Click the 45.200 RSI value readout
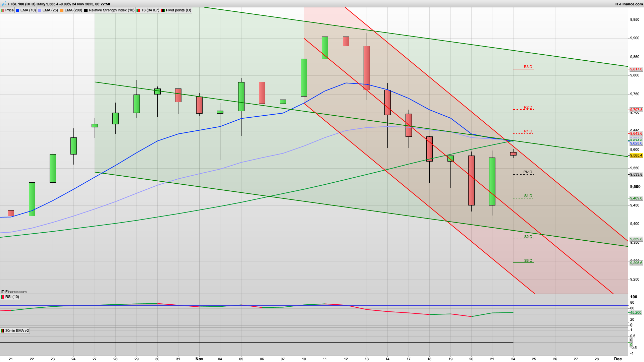Image resolution: width=644 pixels, height=362 pixels. (636, 312)
